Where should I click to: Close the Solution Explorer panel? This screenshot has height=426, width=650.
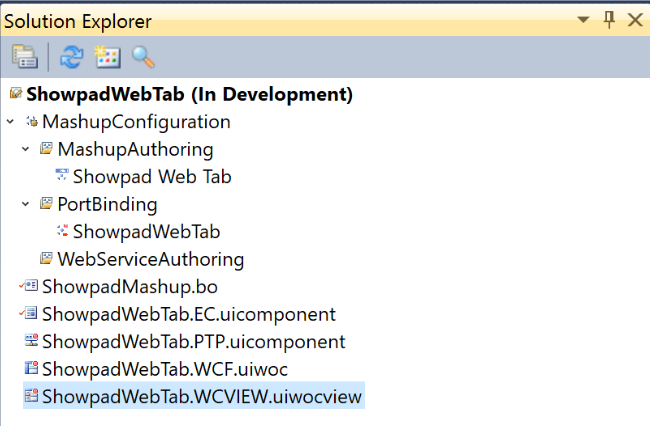pyautogui.click(x=634, y=20)
